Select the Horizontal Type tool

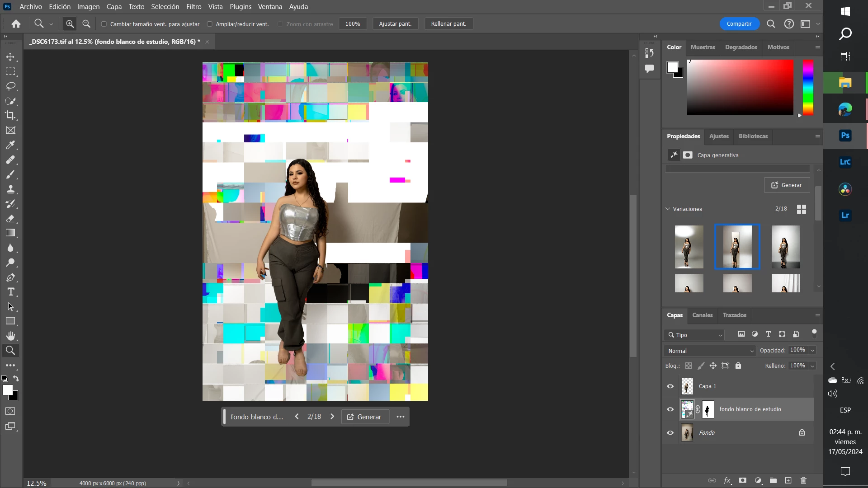pos(10,292)
